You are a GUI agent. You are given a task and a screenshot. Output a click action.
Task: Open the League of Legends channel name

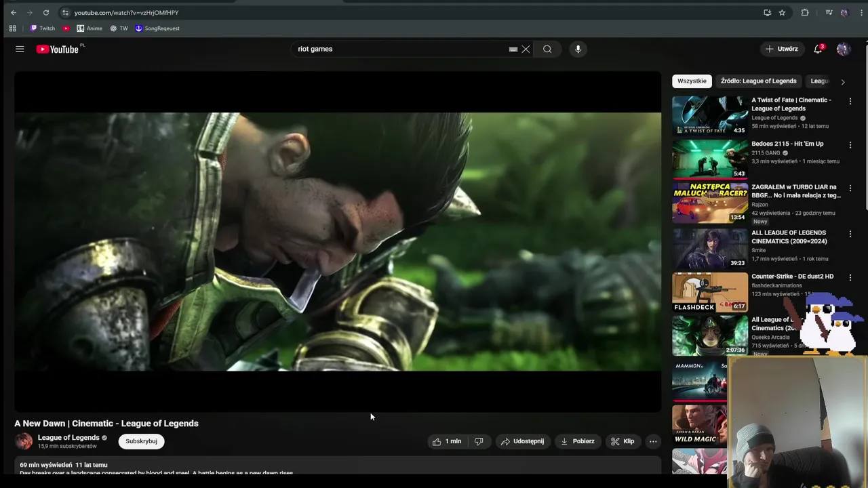click(68, 438)
